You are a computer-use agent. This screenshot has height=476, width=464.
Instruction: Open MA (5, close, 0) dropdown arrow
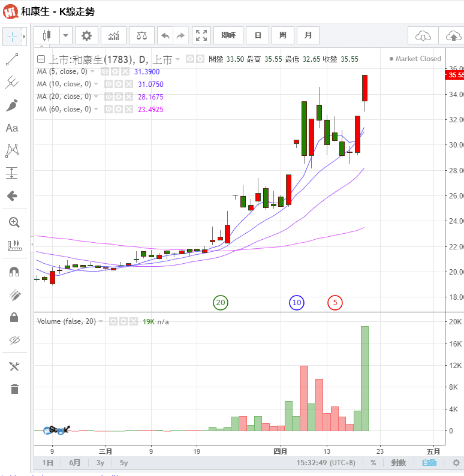click(x=92, y=72)
